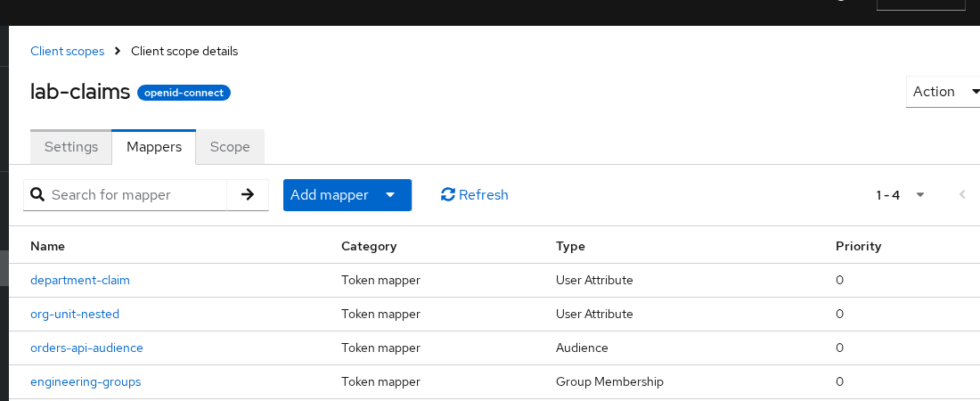Open the department-claim mapper
Image resolution: width=980 pixels, height=401 pixels.
80,281
